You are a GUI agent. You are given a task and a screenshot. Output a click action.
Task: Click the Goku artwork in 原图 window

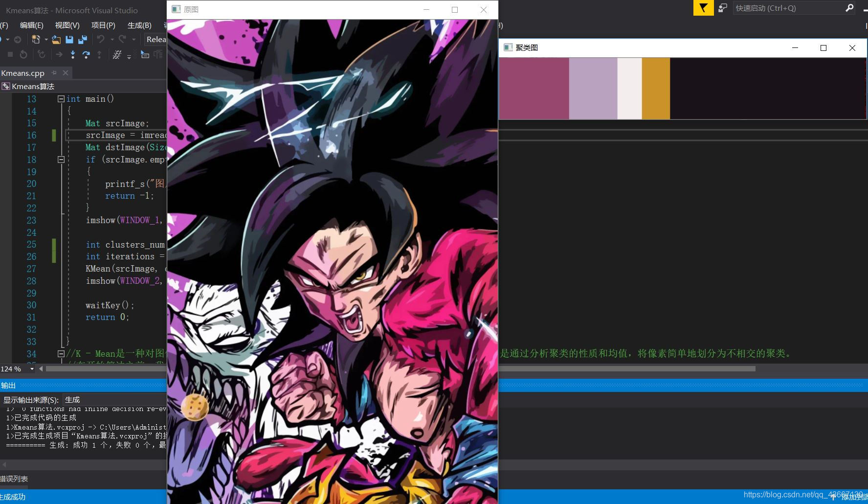pos(333,262)
